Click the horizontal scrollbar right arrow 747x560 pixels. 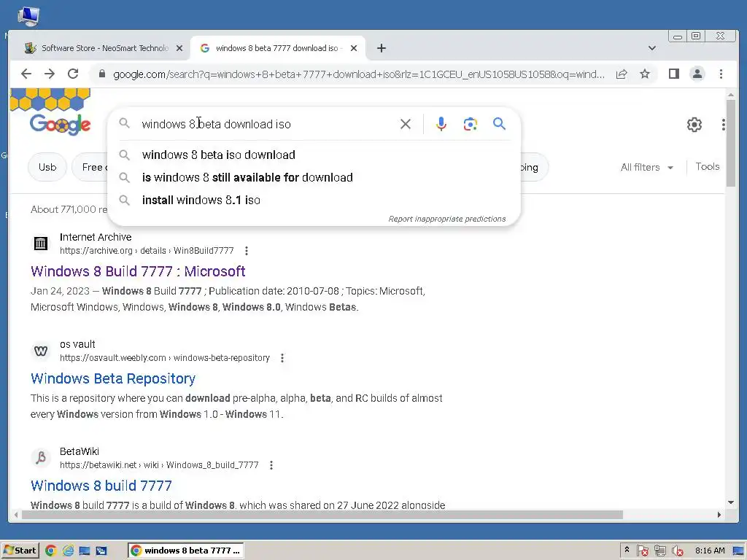coord(719,515)
